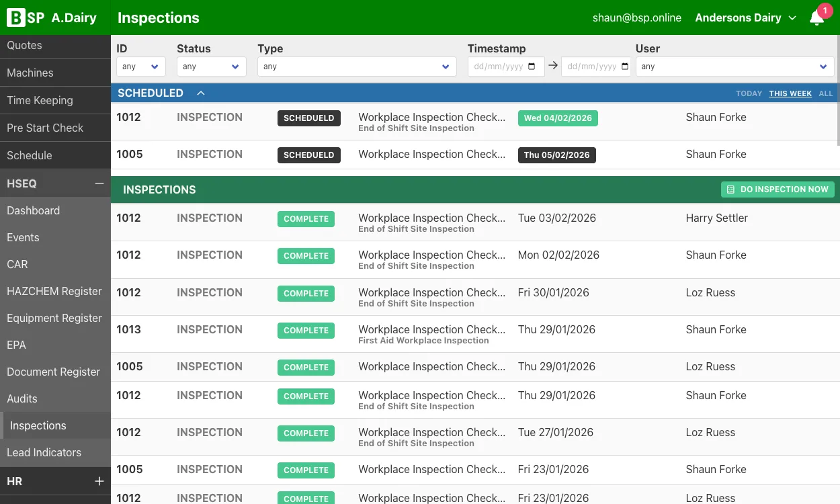Click the Thu 05/02/2026 date badge
Image resolution: width=840 pixels, height=504 pixels.
556,155
